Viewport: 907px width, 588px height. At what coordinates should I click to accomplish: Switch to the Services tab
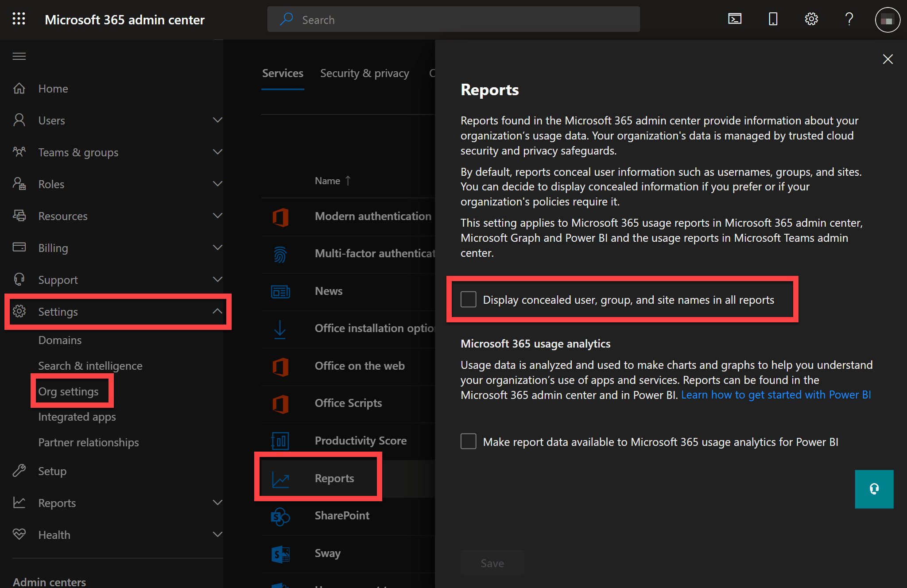(x=283, y=73)
